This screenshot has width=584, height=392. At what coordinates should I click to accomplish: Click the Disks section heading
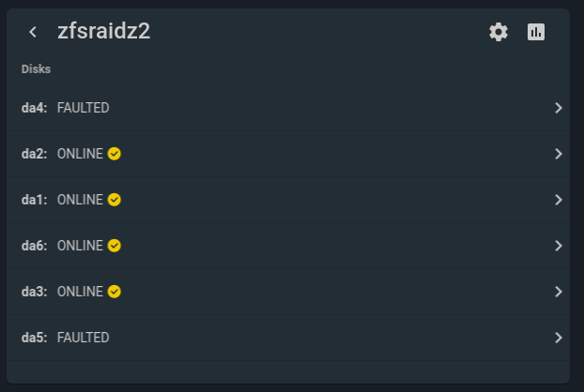(x=36, y=69)
